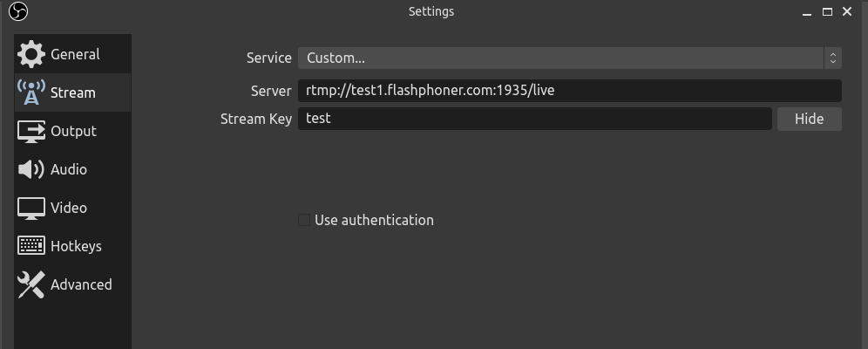
Task: Click the Hotkeys keyboard icon
Action: tap(31, 246)
